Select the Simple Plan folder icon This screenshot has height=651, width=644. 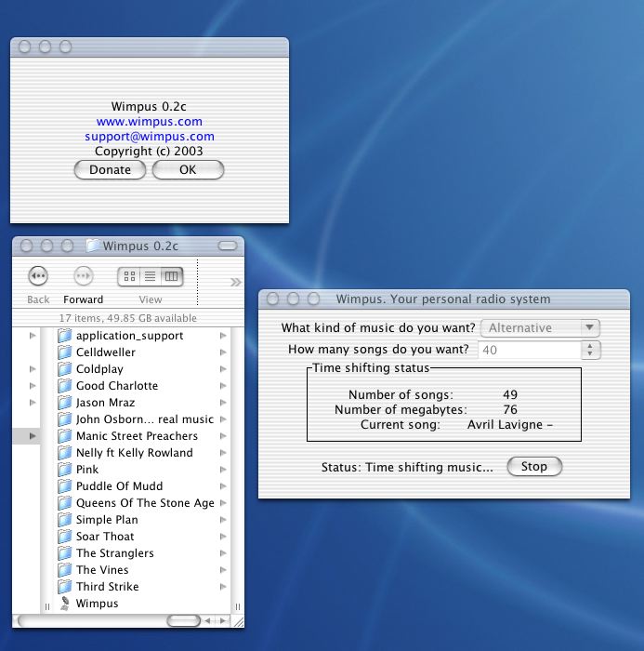pyautogui.click(x=64, y=519)
